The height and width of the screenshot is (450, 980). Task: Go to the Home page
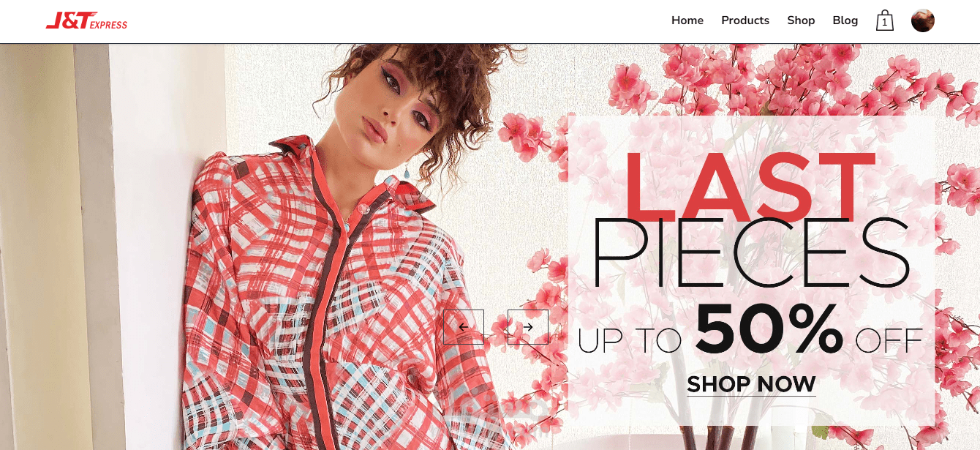(x=687, y=20)
